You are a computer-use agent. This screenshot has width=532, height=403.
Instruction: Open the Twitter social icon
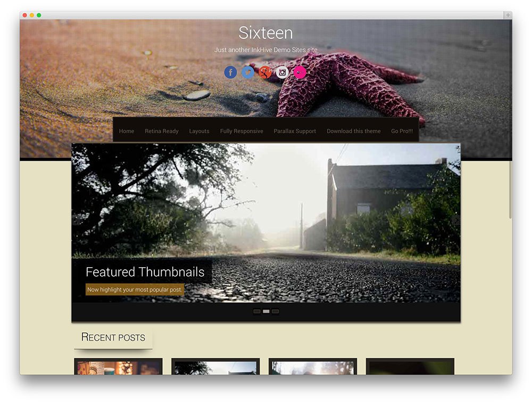tap(248, 72)
